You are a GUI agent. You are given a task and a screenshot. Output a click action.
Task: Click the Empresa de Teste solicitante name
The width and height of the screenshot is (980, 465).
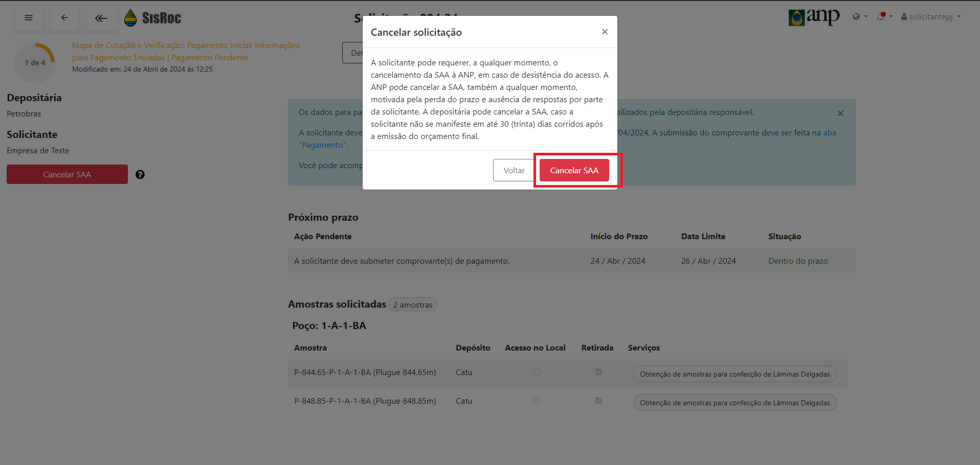pos(38,151)
